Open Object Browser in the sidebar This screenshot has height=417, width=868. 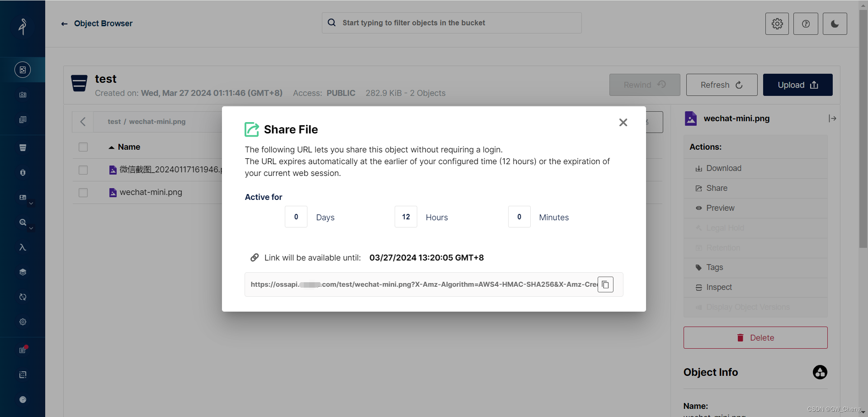(x=23, y=70)
